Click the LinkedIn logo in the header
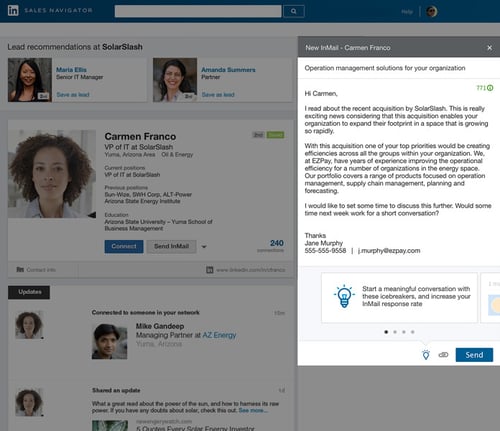The height and width of the screenshot is (431, 500). tap(13, 11)
